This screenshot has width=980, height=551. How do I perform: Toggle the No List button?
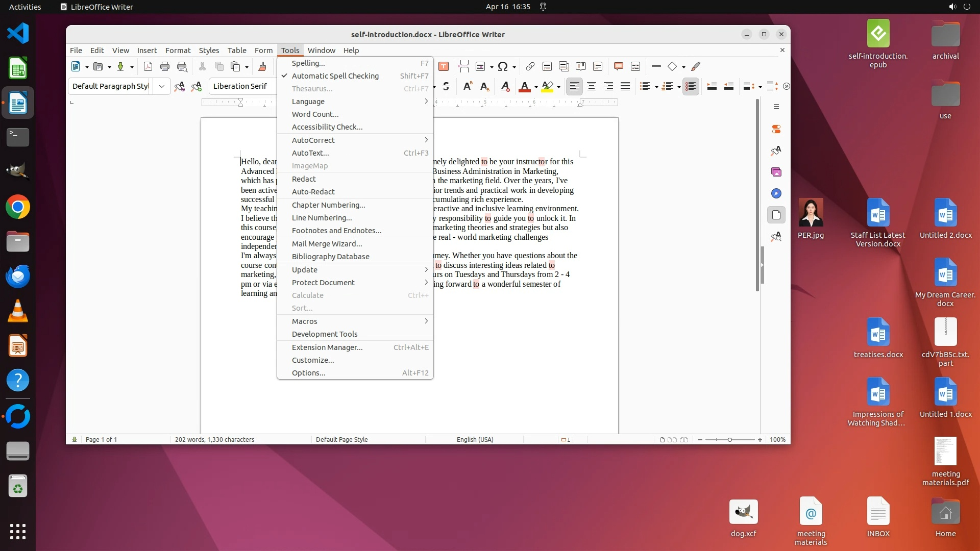click(x=691, y=86)
